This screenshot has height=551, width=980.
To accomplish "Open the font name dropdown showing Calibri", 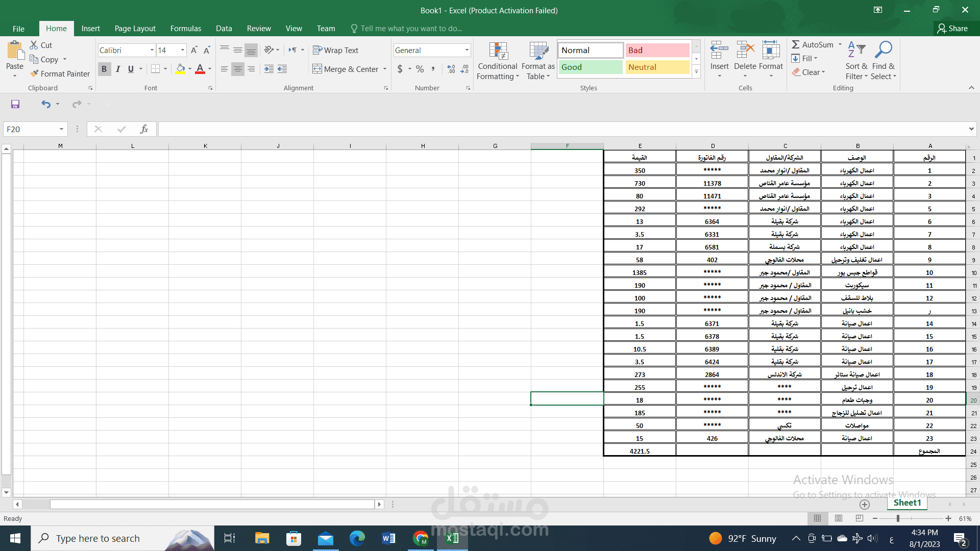I will point(152,50).
